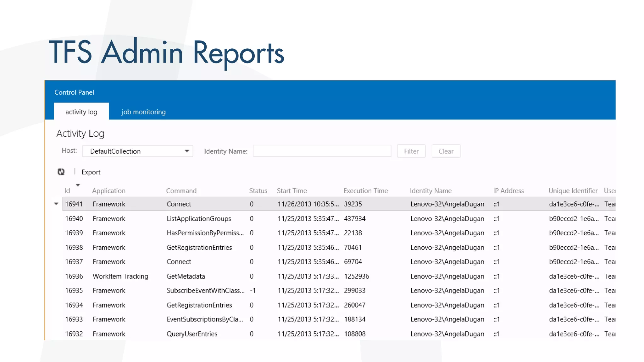Click Export in the toolbar

pyautogui.click(x=91, y=172)
